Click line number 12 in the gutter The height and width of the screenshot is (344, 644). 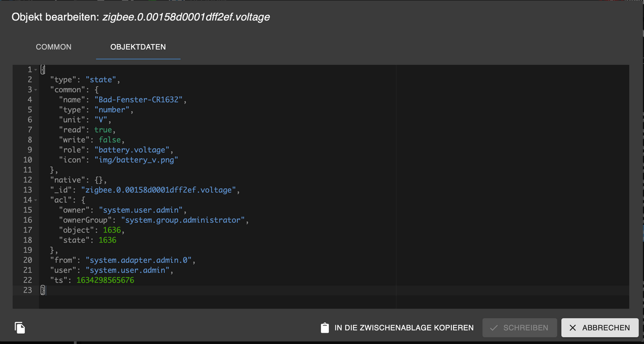point(27,180)
